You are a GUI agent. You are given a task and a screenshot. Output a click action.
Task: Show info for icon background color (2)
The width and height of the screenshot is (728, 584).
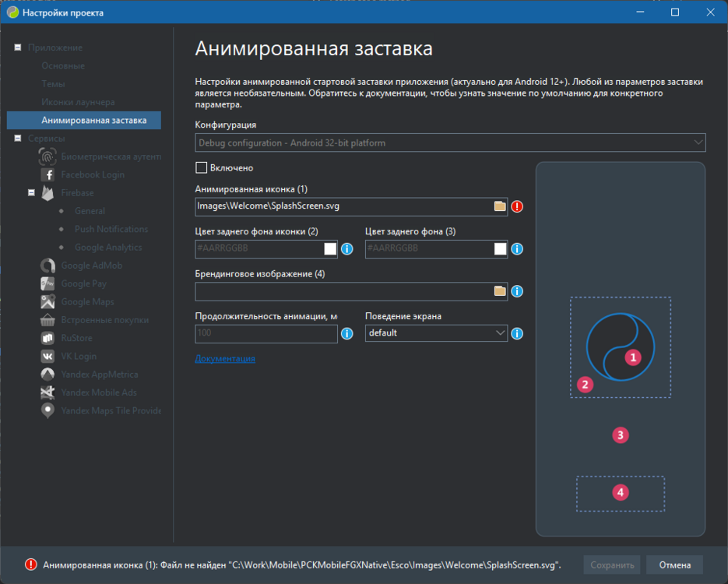346,249
